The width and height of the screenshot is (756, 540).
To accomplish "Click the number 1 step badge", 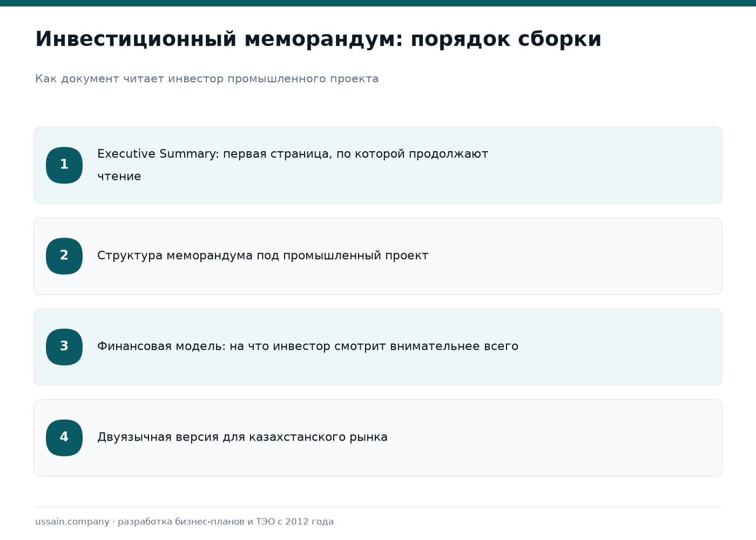I will click(64, 165).
